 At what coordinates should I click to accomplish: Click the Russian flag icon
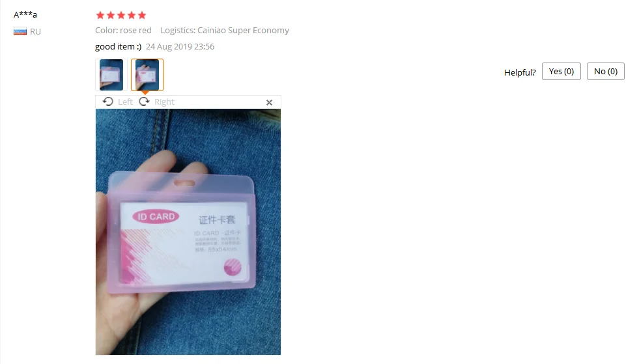pyautogui.click(x=20, y=31)
